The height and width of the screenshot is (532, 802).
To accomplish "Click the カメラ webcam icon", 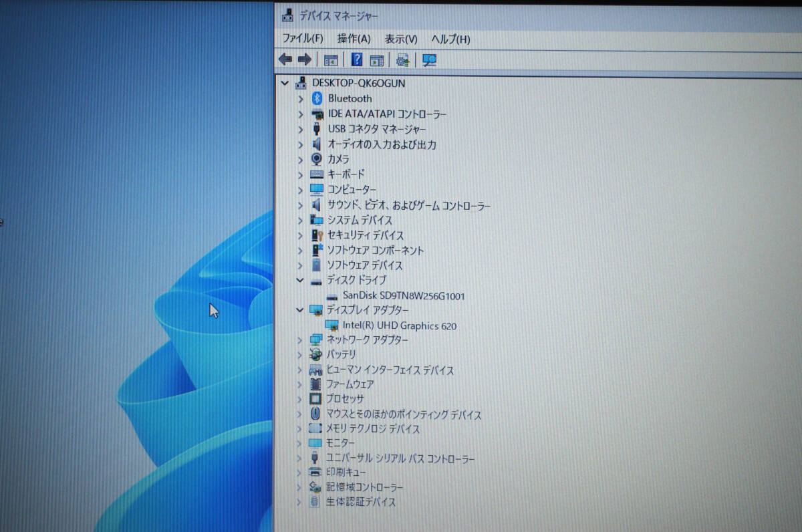I will [317, 159].
